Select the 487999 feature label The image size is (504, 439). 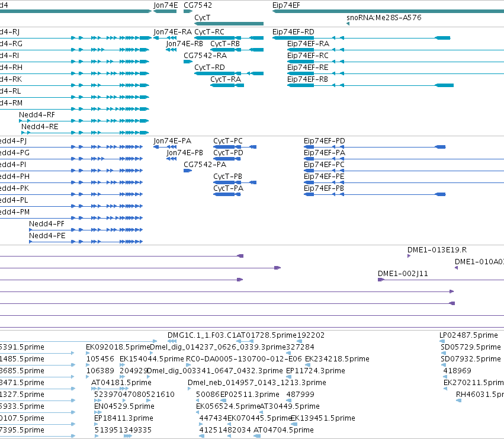tap(300, 395)
